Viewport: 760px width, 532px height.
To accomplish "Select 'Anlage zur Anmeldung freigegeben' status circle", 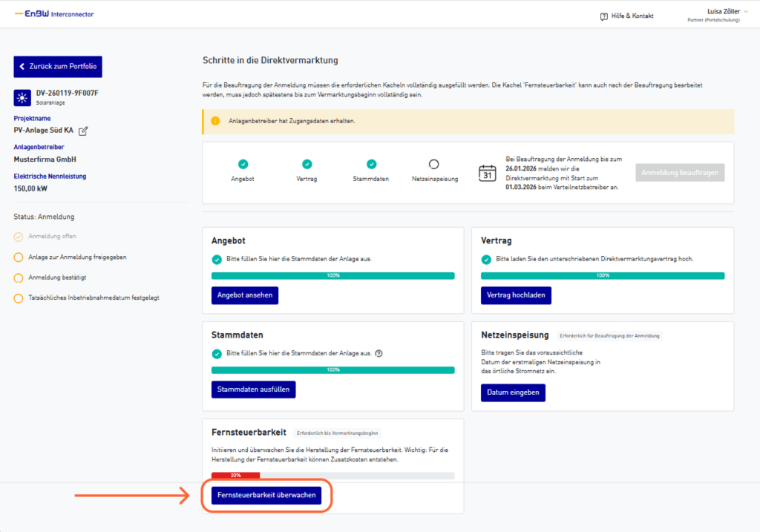I will pos(19,257).
